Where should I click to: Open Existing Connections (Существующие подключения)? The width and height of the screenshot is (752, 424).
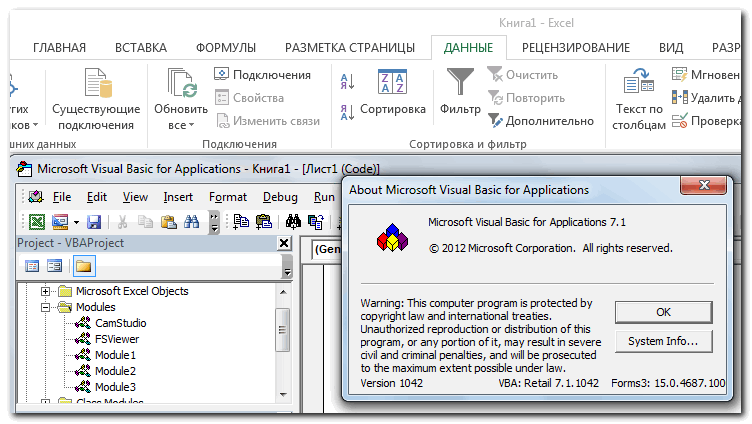(x=96, y=99)
